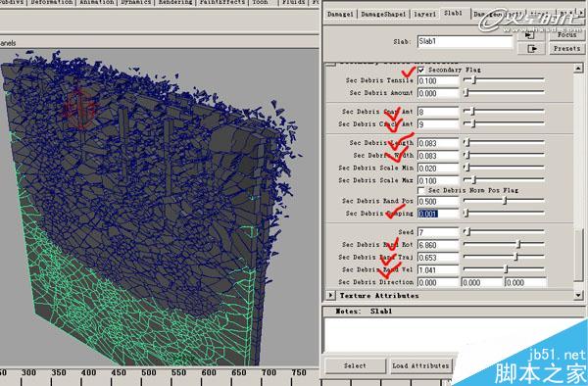Enable the Sec Debris Norm Pos Flag checkbox

pyautogui.click(x=421, y=190)
